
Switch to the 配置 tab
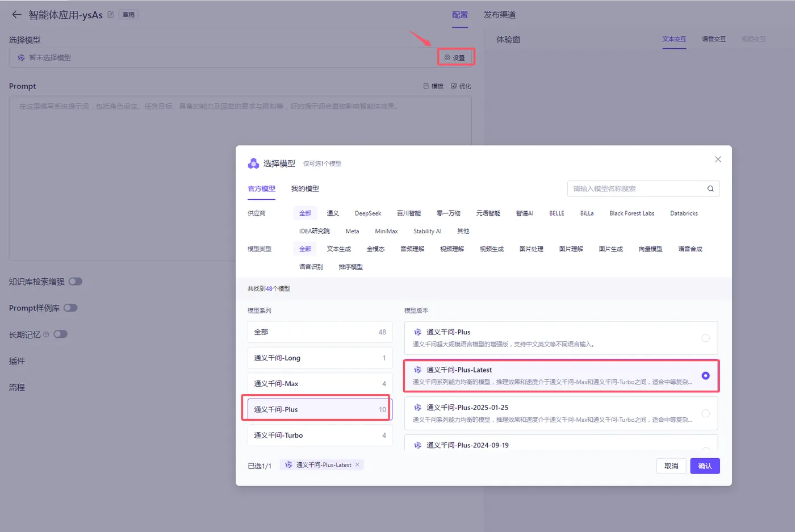tap(460, 15)
